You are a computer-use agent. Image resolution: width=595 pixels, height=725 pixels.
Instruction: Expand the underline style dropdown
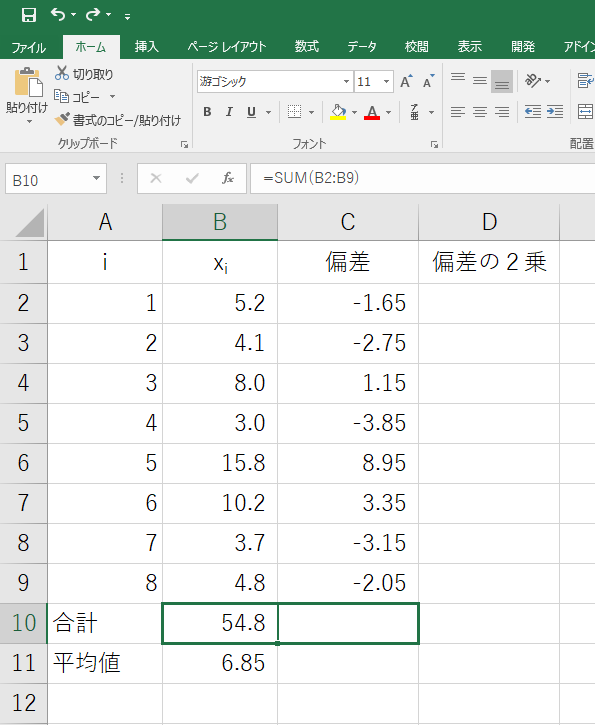click(x=268, y=112)
